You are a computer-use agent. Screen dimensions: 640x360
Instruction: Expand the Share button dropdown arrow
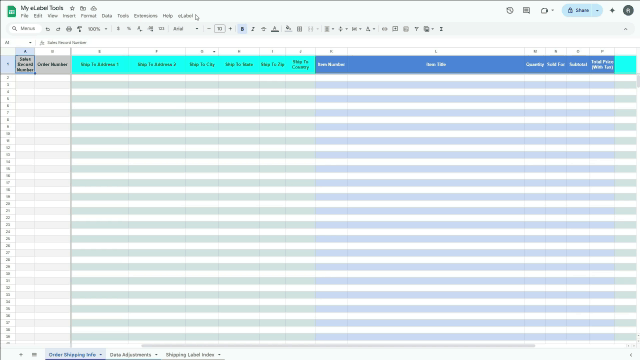[597, 11]
